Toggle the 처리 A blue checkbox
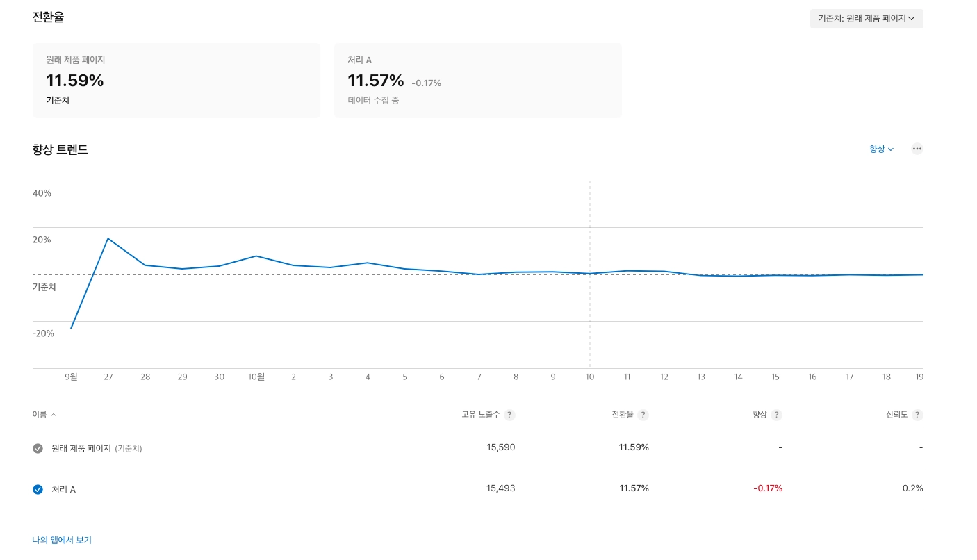This screenshot has width=977, height=560. click(38, 489)
